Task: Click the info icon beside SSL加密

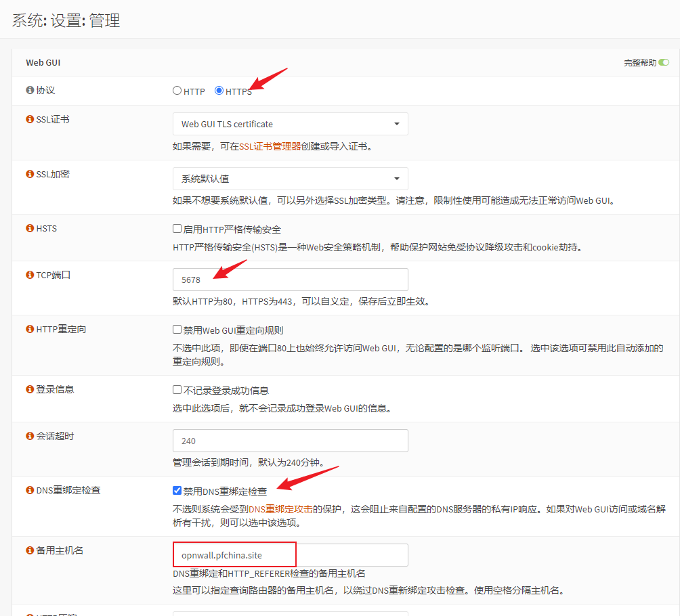Action: [30, 174]
